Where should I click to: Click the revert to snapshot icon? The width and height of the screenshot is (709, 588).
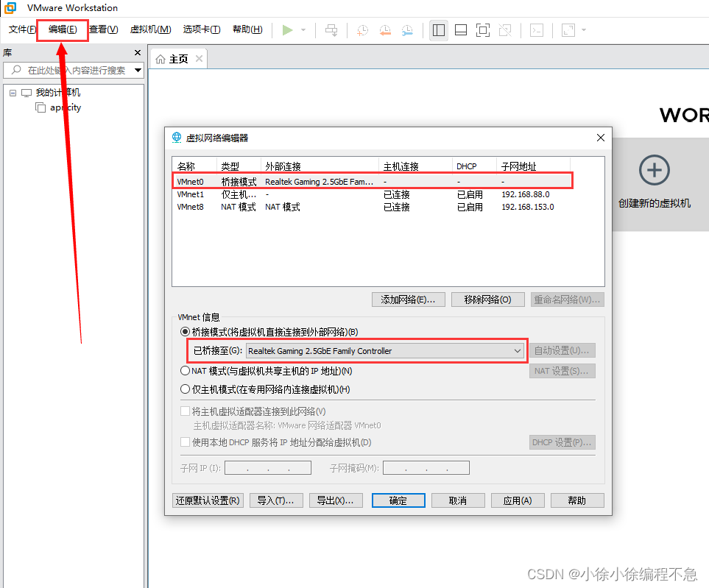tap(385, 30)
